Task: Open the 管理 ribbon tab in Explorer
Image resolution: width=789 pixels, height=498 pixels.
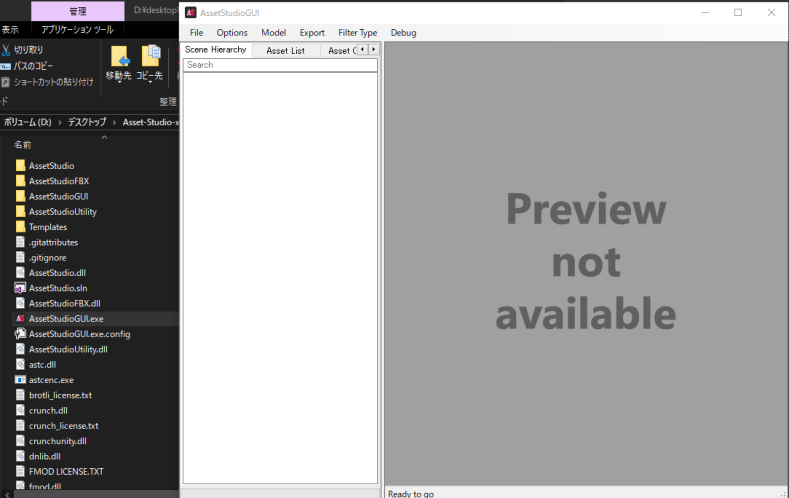Action: (x=77, y=11)
